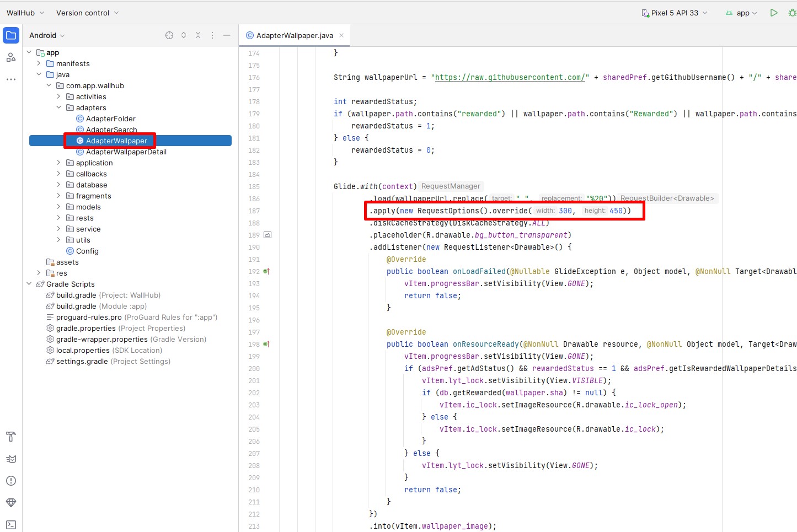Select the assets folder
Viewport: 797px width, 532px height.
click(67, 262)
